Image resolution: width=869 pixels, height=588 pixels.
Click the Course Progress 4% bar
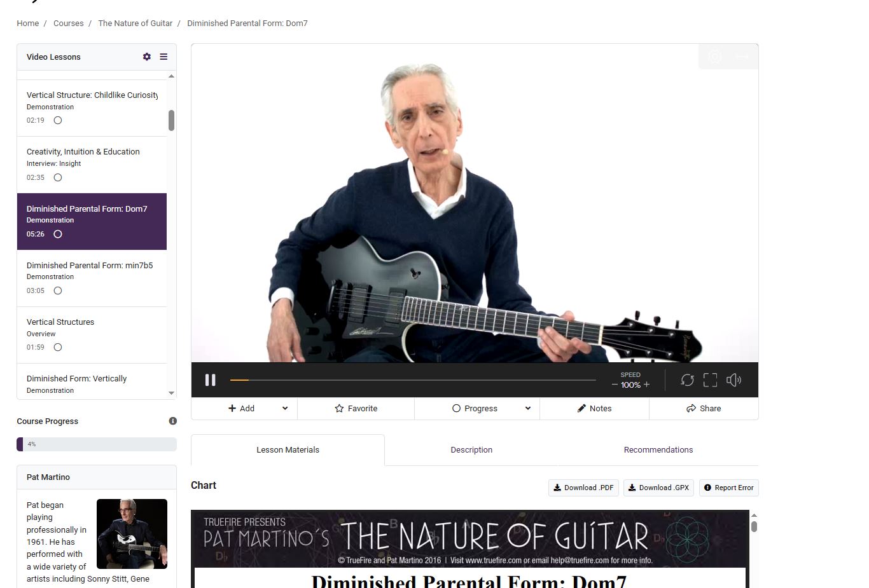point(97,444)
